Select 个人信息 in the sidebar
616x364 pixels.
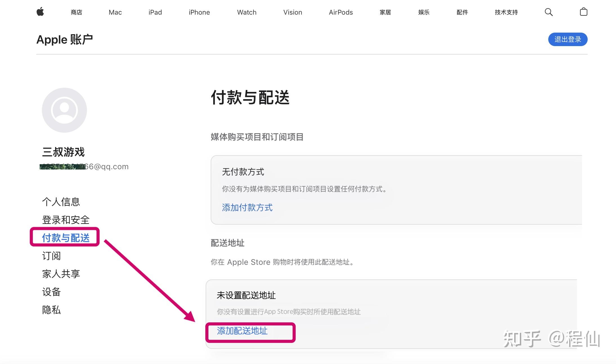(61, 202)
